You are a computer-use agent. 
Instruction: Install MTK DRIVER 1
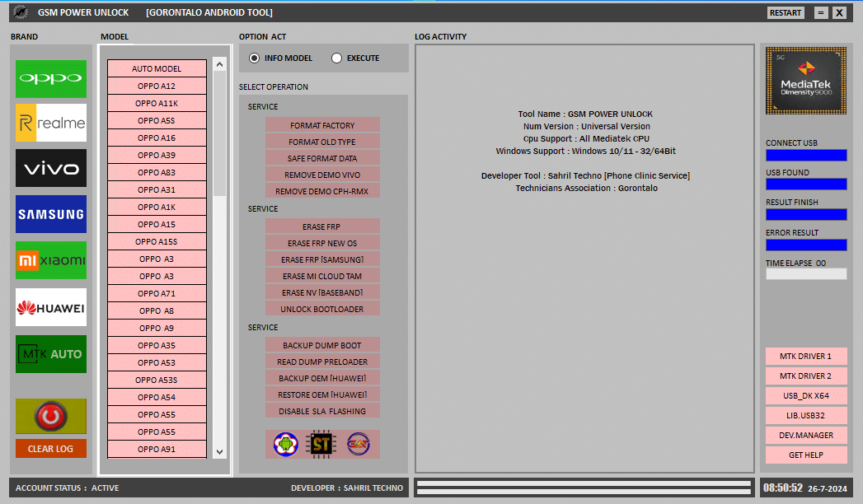(806, 356)
